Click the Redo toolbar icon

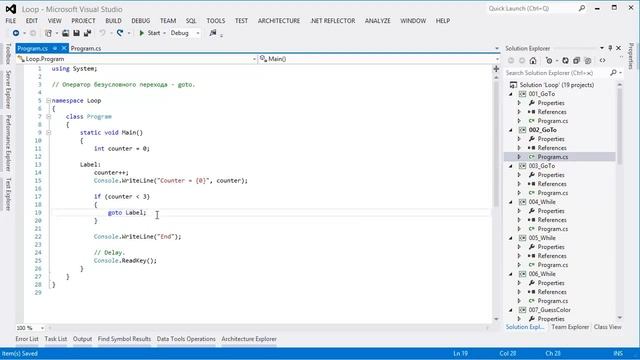tap(120, 33)
